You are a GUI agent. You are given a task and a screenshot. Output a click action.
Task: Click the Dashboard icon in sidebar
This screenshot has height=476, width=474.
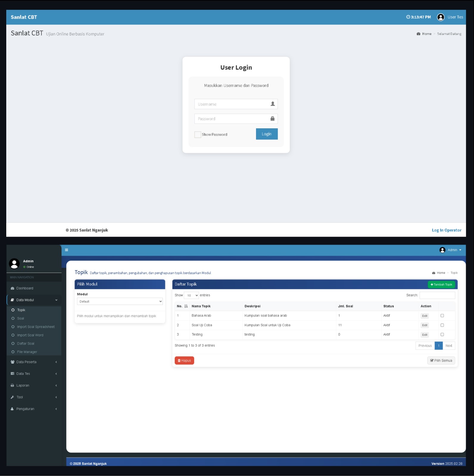tap(13, 288)
